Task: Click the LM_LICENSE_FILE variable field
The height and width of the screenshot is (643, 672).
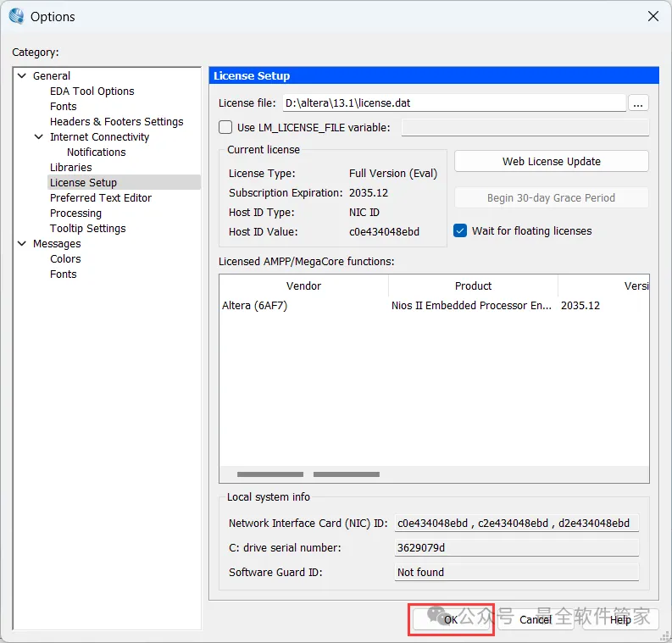Action: coord(525,128)
